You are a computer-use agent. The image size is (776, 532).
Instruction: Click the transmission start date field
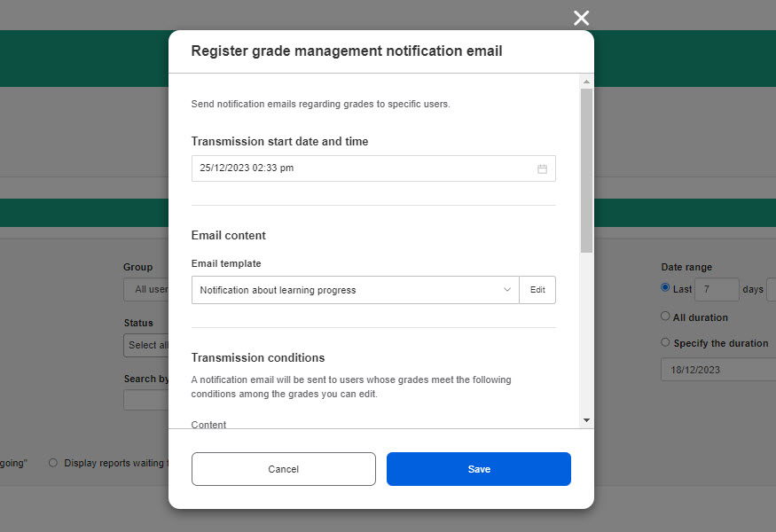pos(364,168)
